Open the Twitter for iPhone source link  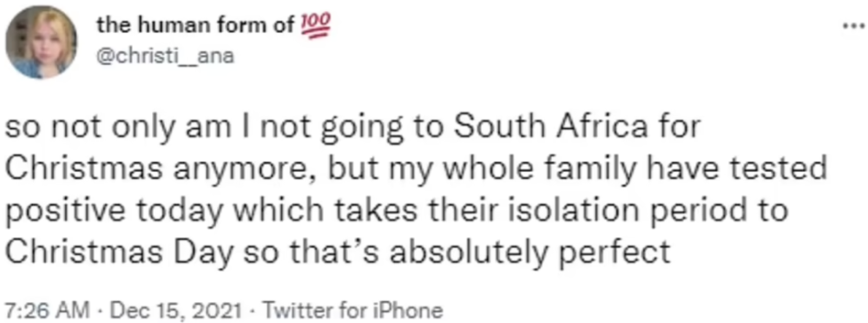point(352,310)
